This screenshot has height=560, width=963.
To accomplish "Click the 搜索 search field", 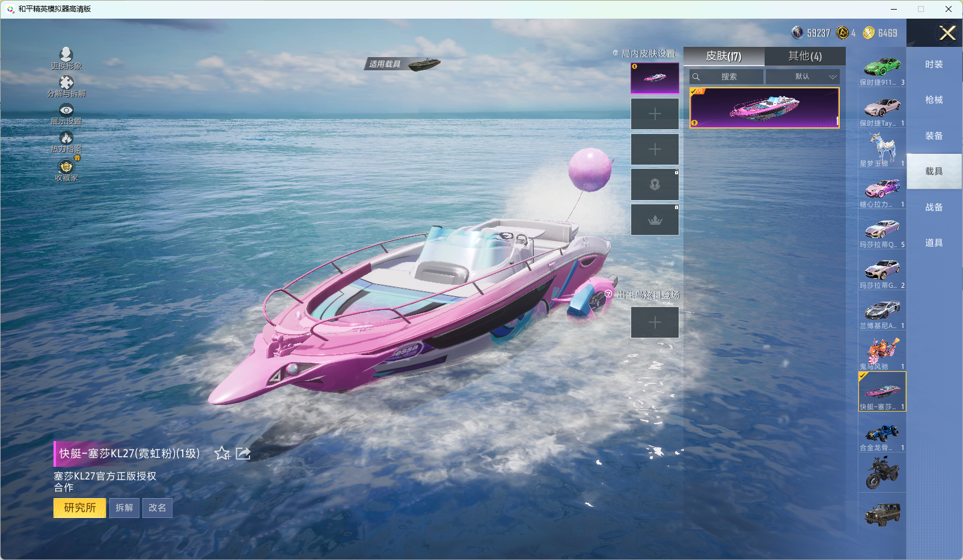I will point(729,77).
